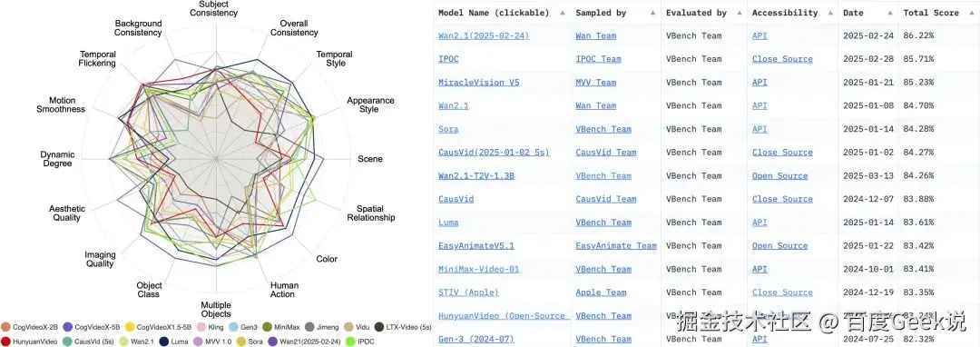Image resolution: width=980 pixels, height=347 pixels.
Task: Click the Close Source link for CausVid
Action: click(782, 200)
